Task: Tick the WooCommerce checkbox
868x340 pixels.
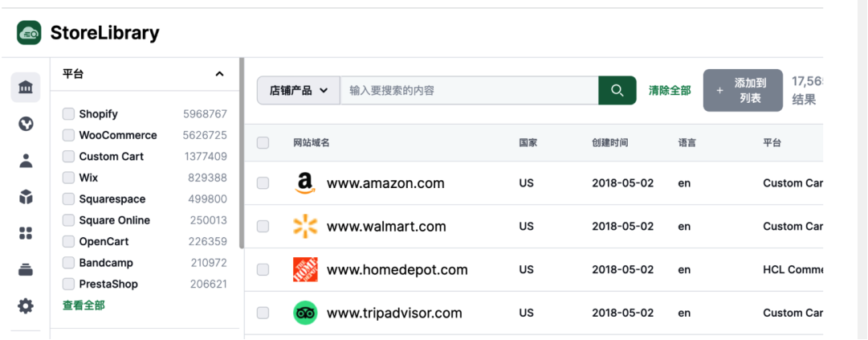Action: (x=68, y=135)
